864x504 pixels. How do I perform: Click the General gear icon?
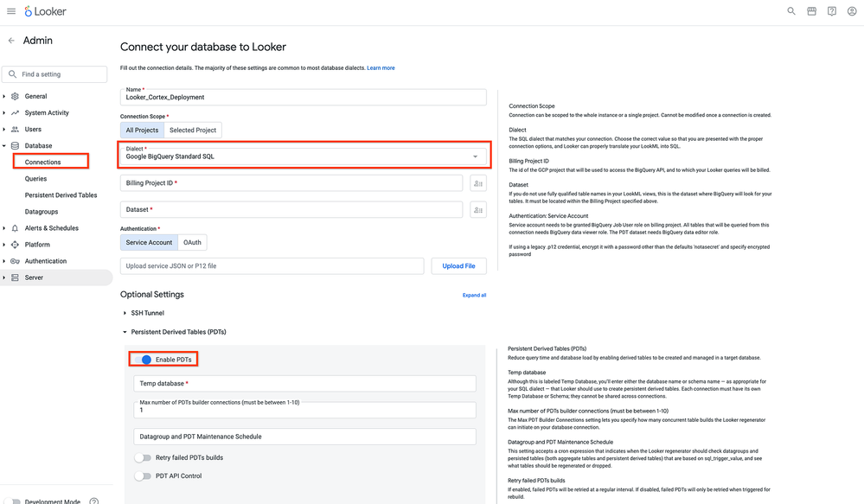[15, 97]
